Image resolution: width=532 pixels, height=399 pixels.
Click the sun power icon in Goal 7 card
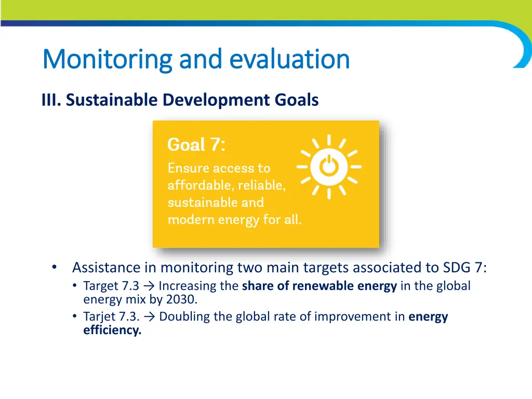point(329,167)
